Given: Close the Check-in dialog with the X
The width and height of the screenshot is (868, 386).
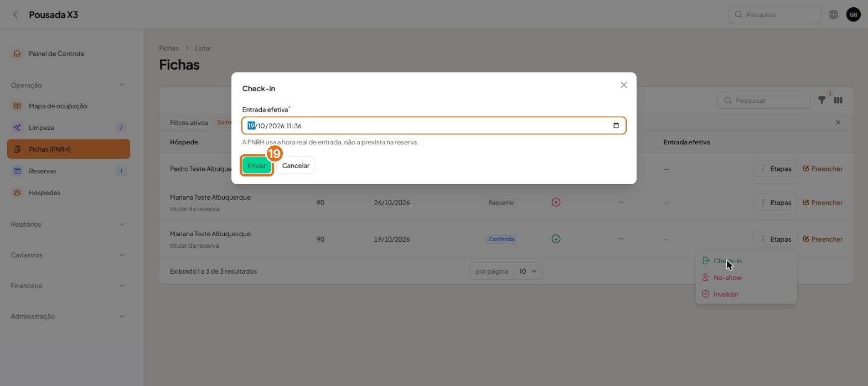Looking at the screenshot, I should (x=624, y=85).
